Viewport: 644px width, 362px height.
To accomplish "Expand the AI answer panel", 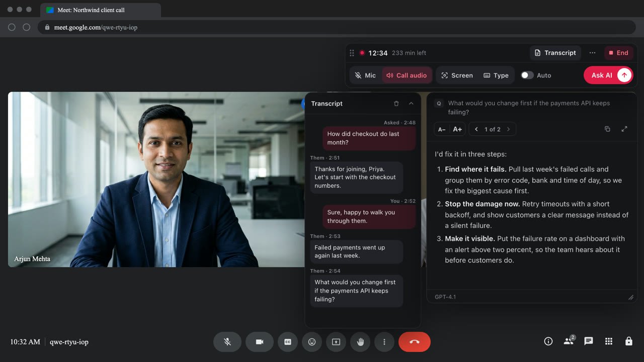I will [x=624, y=129].
